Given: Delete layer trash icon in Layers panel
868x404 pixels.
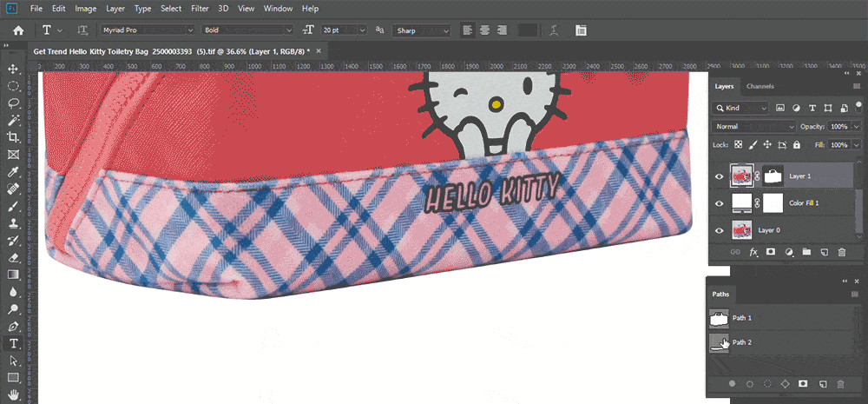Looking at the screenshot, I should click(x=841, y=252).
